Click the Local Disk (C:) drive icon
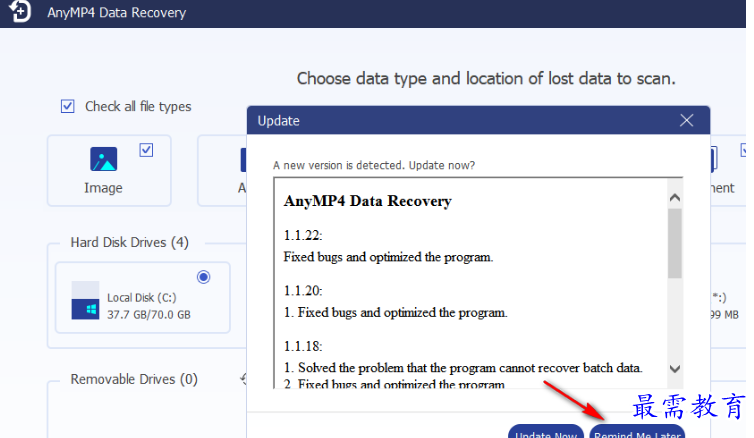Screen dimensions: 754x438 (x=86, y=300)
